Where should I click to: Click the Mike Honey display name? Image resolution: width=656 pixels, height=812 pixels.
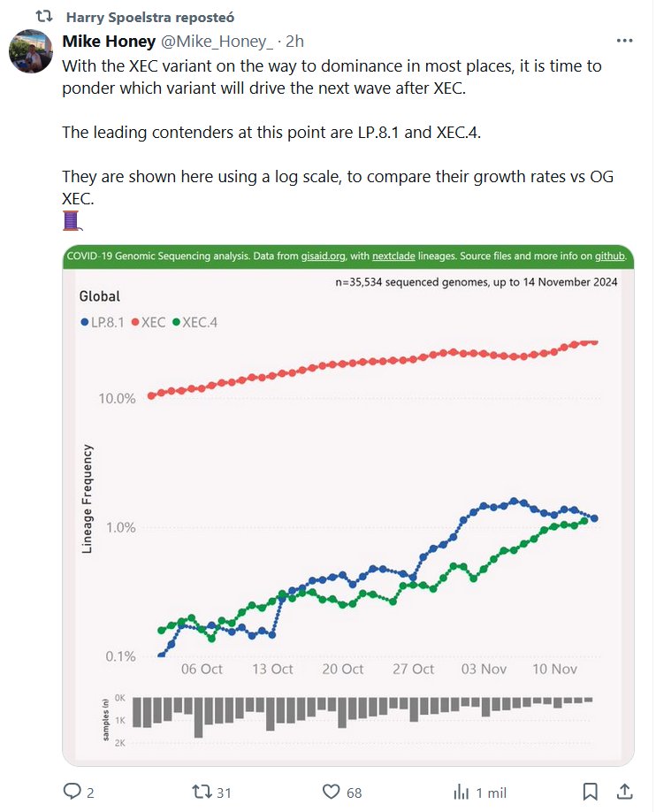(x=109, y=42)
